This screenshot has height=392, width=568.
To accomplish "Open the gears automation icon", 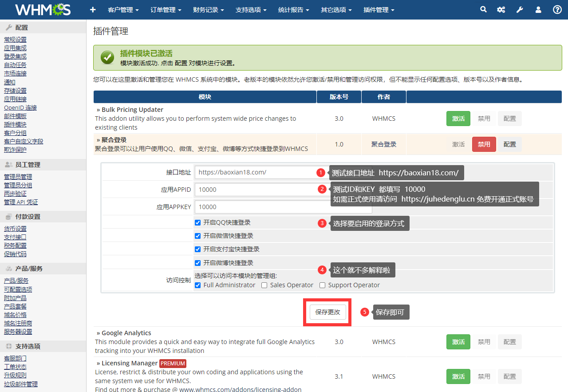I will pyautogui.click(x=501, y=9).
